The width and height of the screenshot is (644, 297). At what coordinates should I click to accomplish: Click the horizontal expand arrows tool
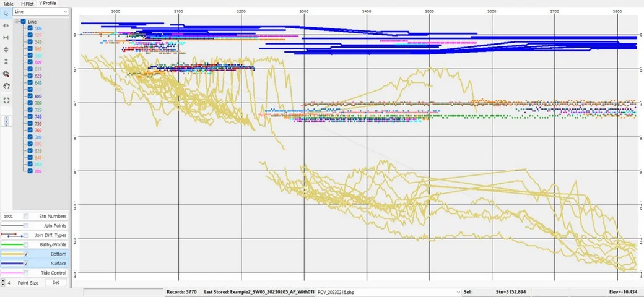(x=6, y=25)
